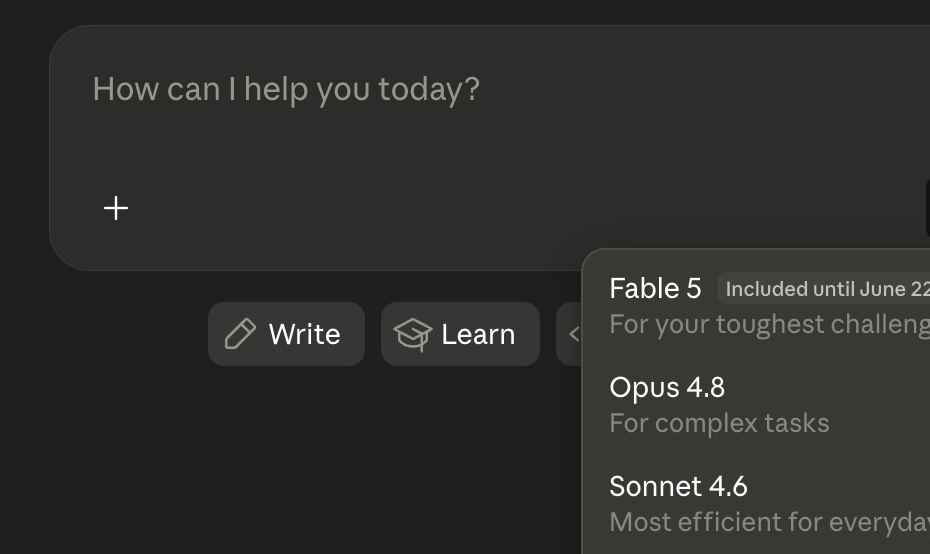Open the Write suggestion chip
Viewport: 930px width, 554px height.
tap(286, 334)
